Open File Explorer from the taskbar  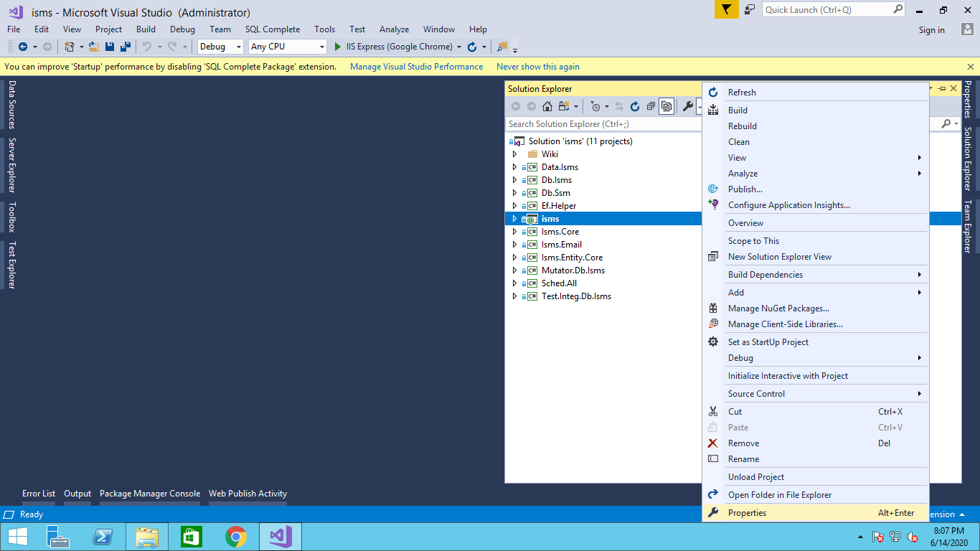pos(147,537)
